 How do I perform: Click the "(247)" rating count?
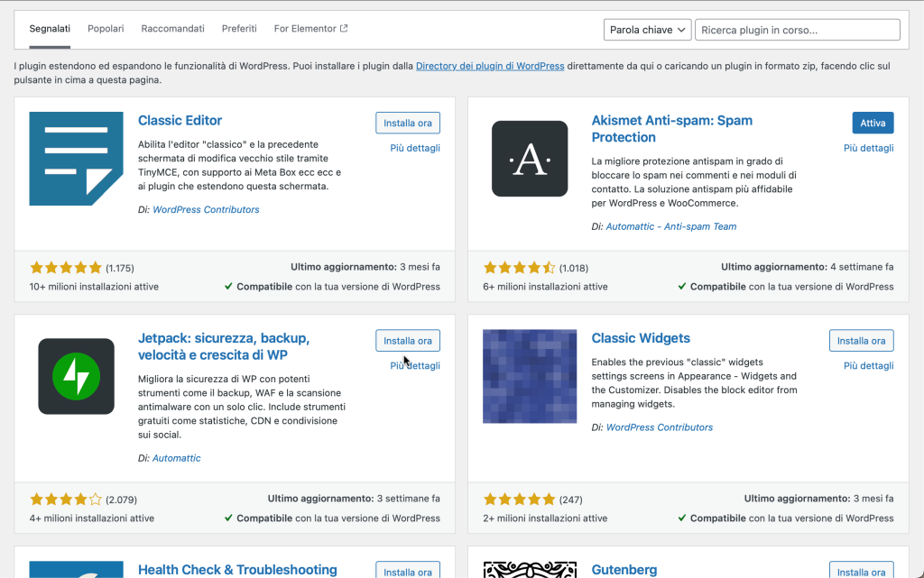pos(570,500)
